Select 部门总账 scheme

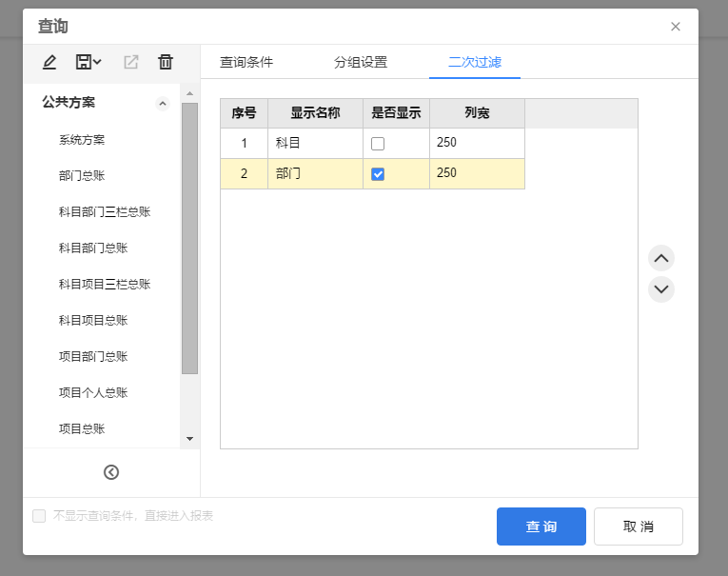tap(82, 175)
